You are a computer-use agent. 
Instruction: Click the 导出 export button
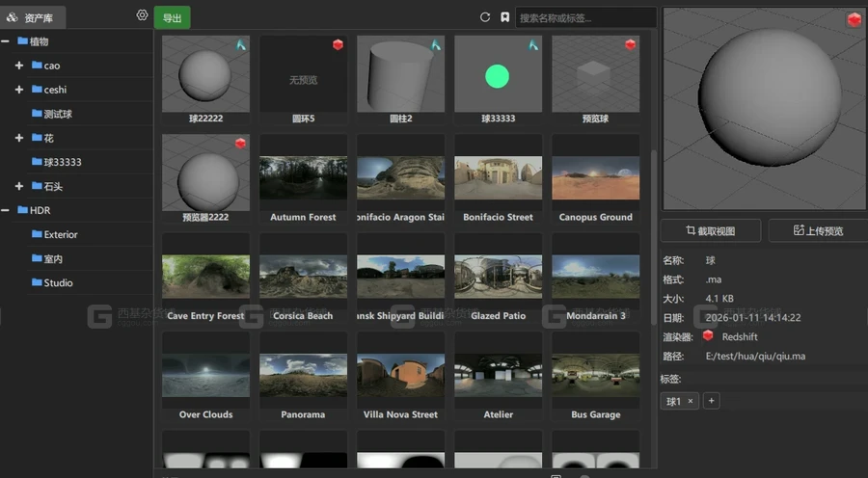coord(173,17)
